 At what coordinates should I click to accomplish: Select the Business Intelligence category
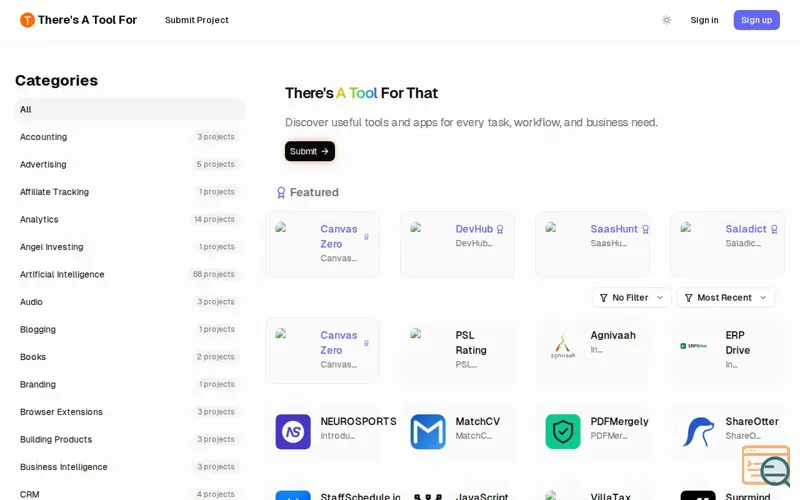click(x=130, y=467)
